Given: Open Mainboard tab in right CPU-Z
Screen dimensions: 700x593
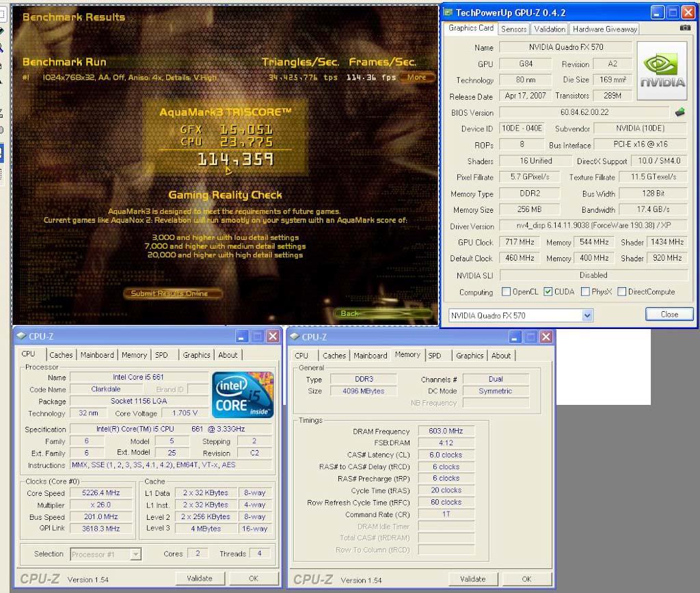Looking at the screenshot, I should coord(370,356).
